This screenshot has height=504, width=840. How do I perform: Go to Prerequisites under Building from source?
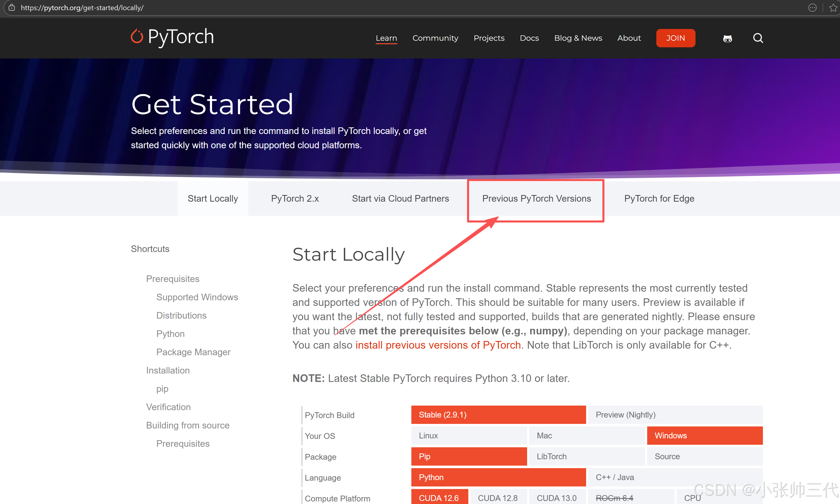(x=183, y=444)
